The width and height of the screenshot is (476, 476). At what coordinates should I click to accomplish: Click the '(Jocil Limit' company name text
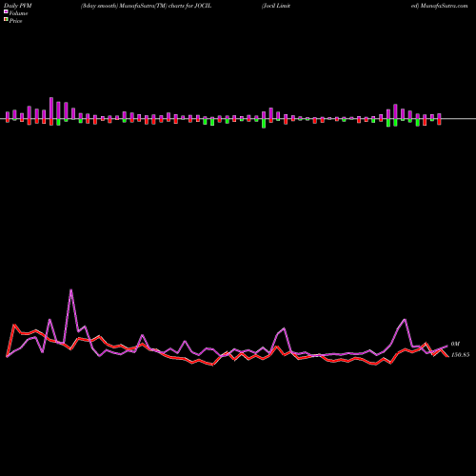point(276,6)
